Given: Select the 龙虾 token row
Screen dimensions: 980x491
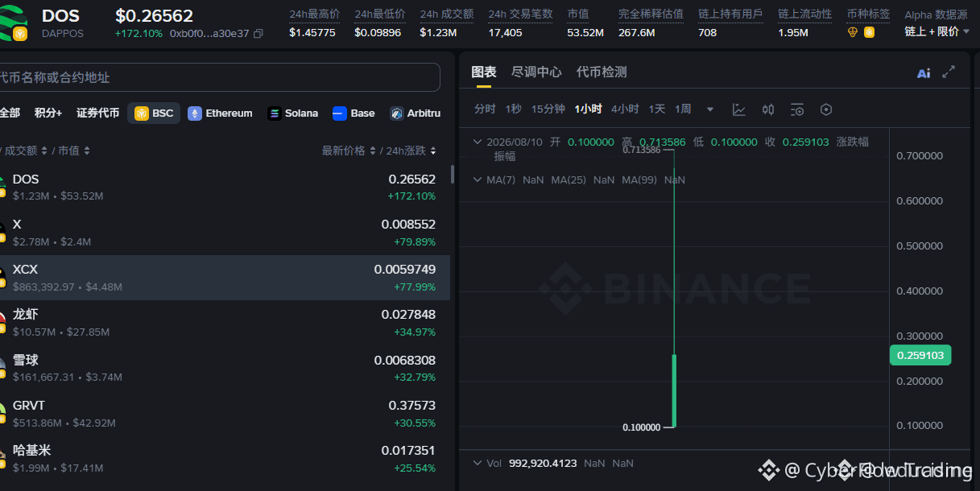Looking at the screenshot, I should point(225,323).
